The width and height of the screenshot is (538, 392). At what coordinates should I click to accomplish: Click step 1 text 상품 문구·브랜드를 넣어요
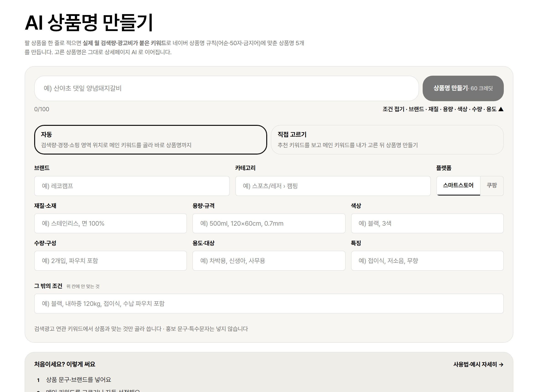[x=79, y=380]
